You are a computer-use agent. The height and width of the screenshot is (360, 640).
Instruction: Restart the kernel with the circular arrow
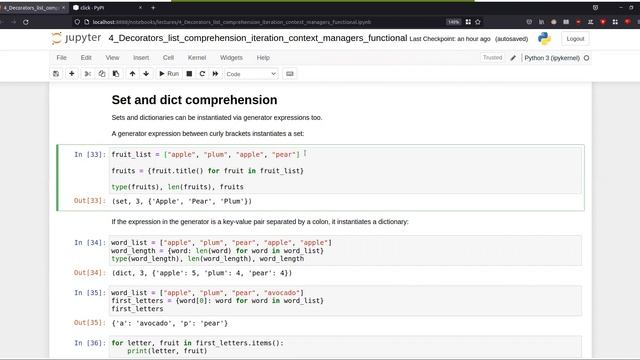pos(202,74)
